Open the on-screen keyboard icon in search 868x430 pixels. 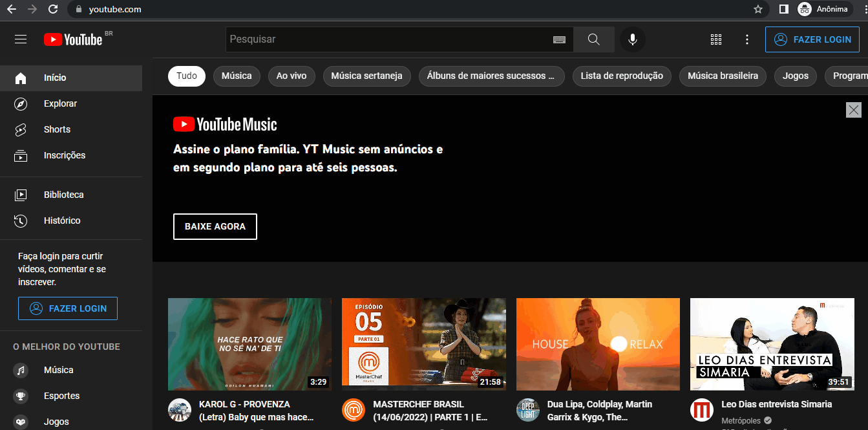click(x=559, y=39)
